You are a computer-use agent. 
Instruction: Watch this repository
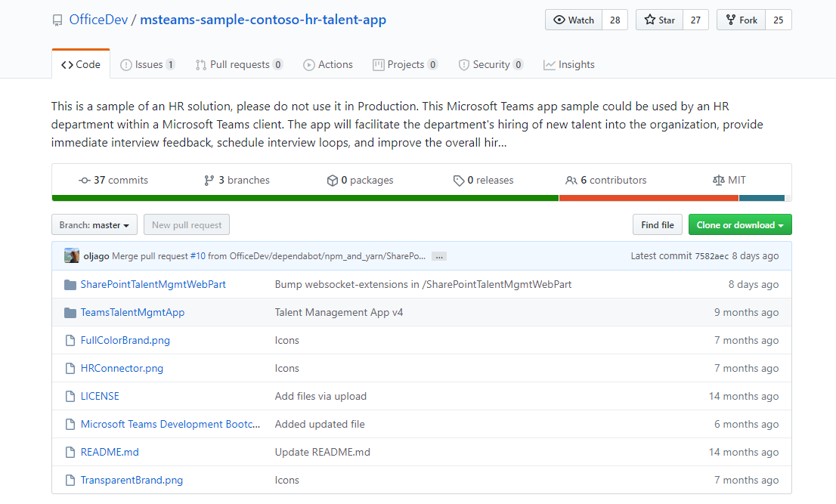(574, 20)
